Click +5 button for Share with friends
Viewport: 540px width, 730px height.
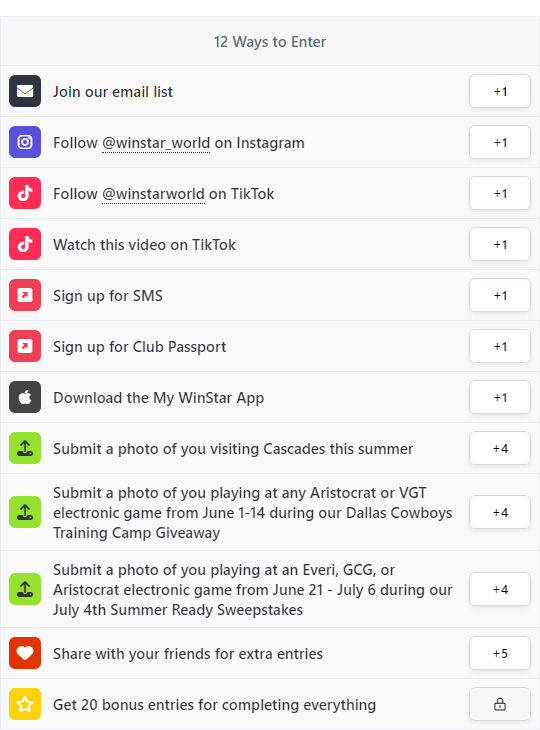(x=500, y=653)
